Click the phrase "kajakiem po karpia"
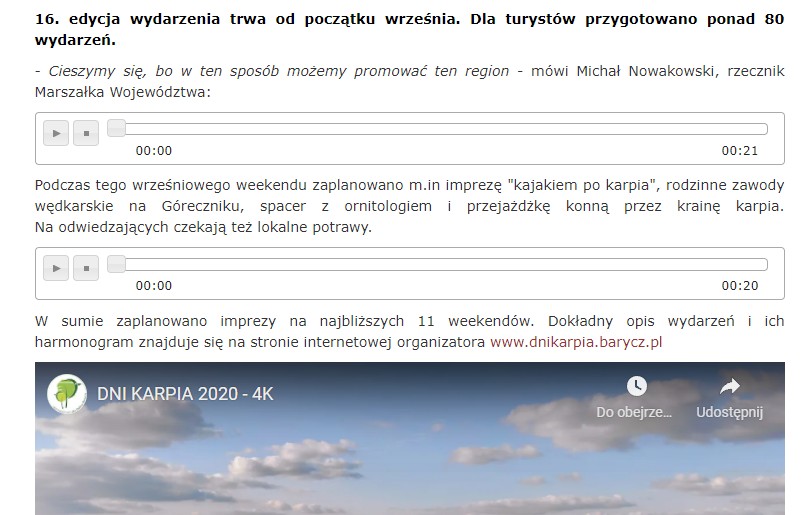The height and width of the screenshot is (515, 804). click(582, 185)
